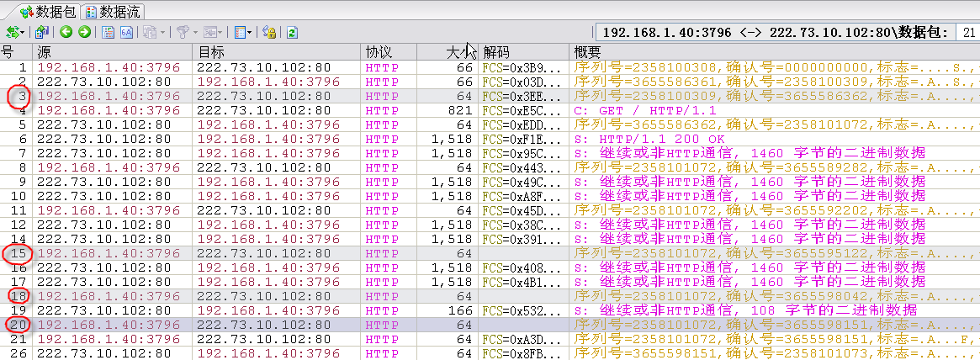The image size is (980, 360).
Task: Select packet row number 8
Action: point(490,167)
